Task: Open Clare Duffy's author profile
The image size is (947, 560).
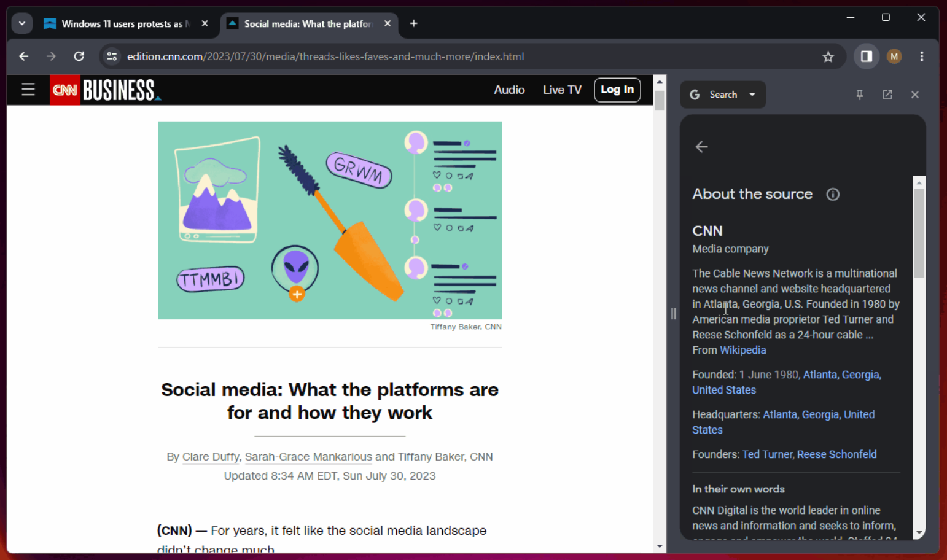Action: click(x=211, y=456)
